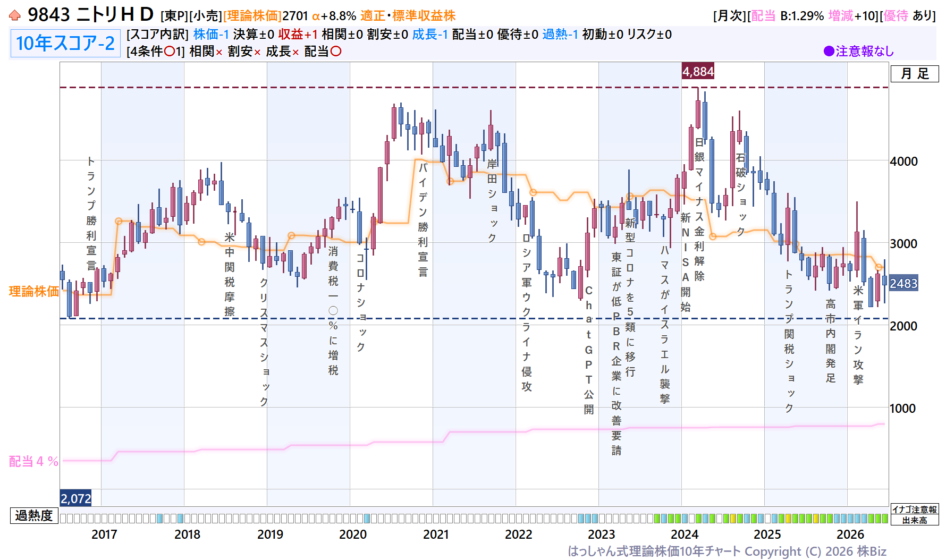Click the purple 注意報なし indicator
The width and height of the screenshot is (946, 560).
click(x=859, y=51)
